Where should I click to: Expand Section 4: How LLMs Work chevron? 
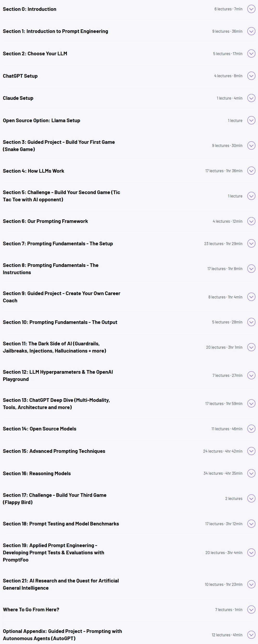[x=251, y=171]
